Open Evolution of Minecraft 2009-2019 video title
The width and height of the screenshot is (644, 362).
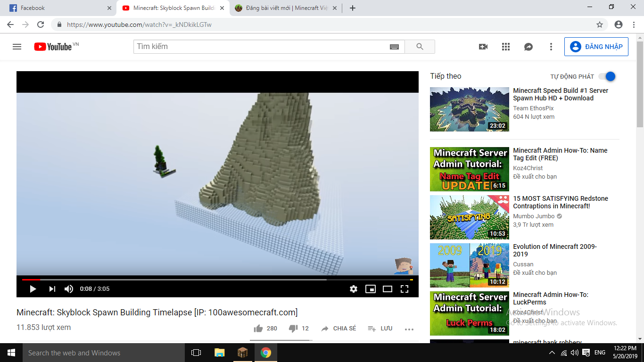(555, 250)
